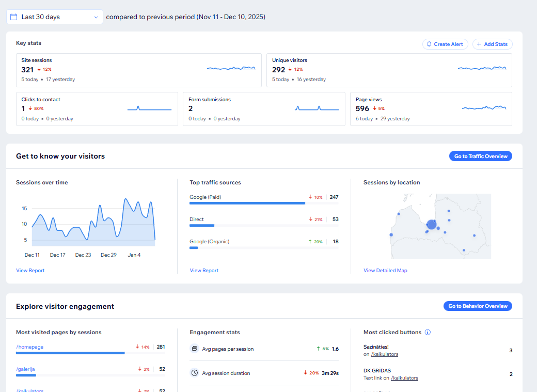The image size is (537, 392).
Task: Click the Avg pages per session icon
Action: [x=195, y=349]
